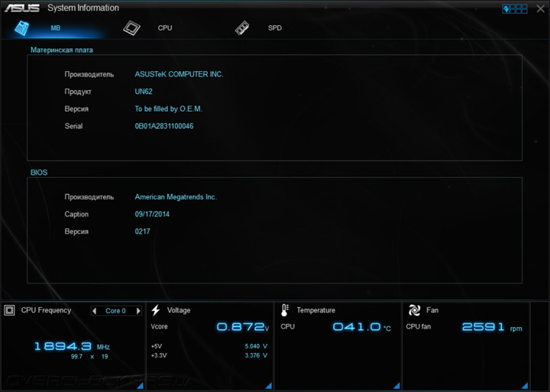This screenshot has width=550, height=392.
Task: Click the 'Продукт' field label
Action: 78,92
